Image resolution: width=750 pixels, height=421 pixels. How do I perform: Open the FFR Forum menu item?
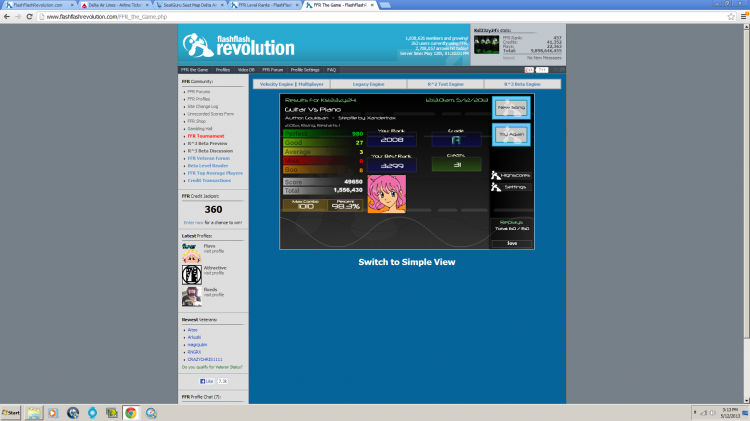point(273,70)
